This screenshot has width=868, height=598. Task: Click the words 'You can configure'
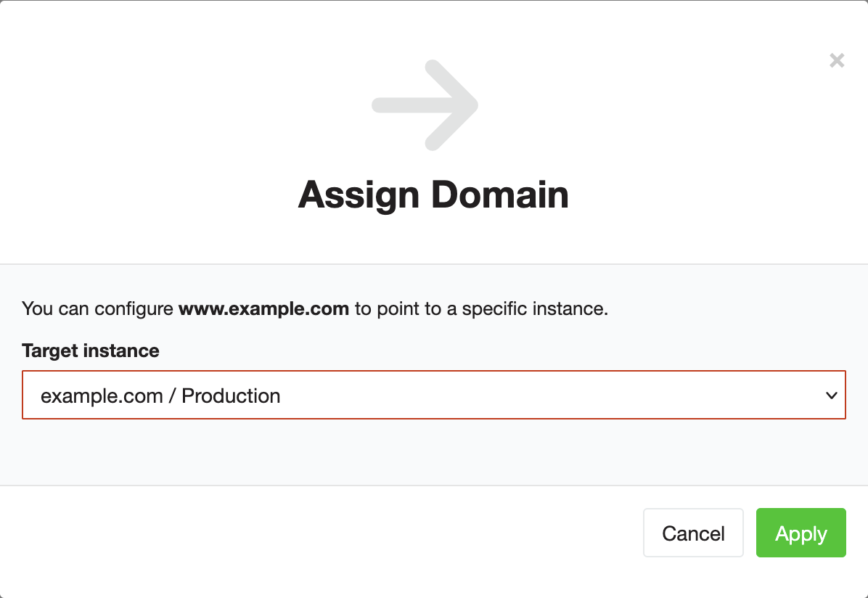98,309
